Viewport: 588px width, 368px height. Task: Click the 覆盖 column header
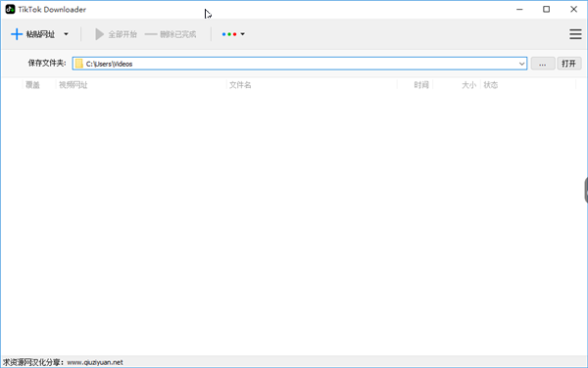coord(32,85)
